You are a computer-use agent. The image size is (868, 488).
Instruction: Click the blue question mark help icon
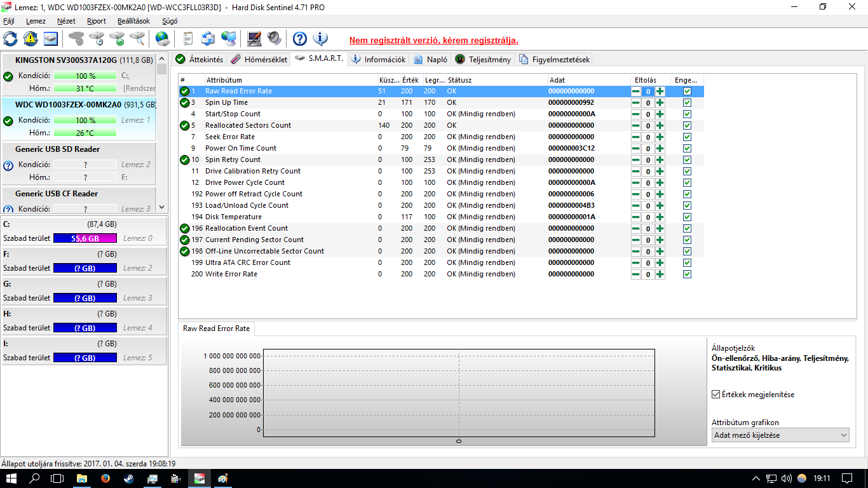[x=299, y=39]
